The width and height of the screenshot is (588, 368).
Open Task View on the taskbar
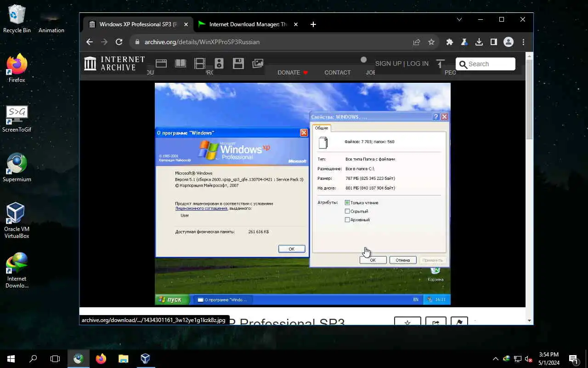click(x=55, y=358)
